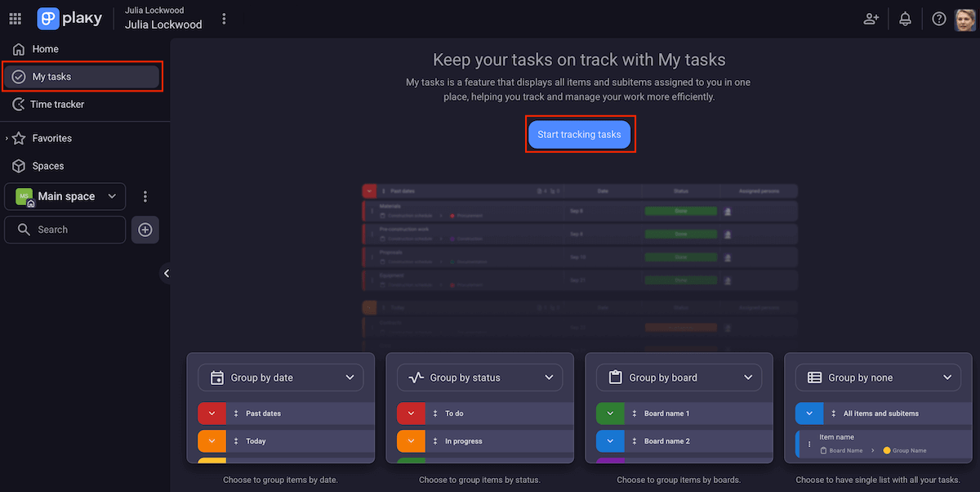Open notifications via the bell icon

pos(905,18)
